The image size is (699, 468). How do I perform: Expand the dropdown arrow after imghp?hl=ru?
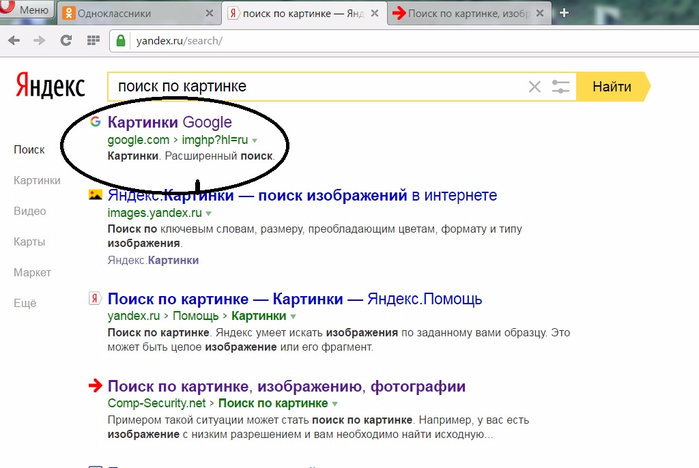coord(255,140)
